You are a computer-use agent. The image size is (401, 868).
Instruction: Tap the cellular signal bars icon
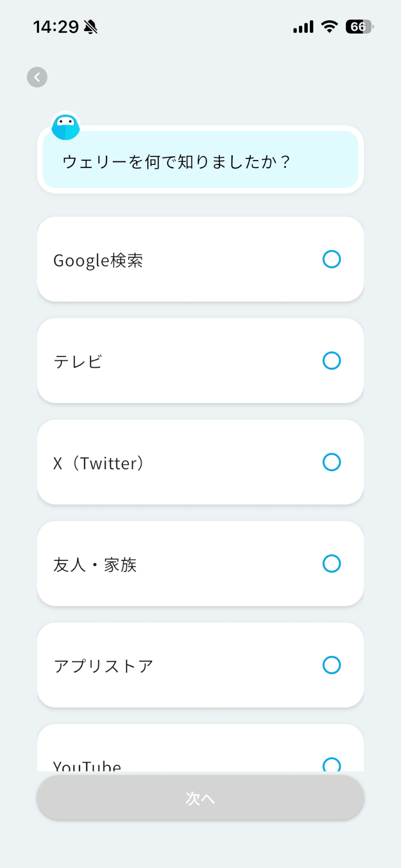[x=303, y=27]
